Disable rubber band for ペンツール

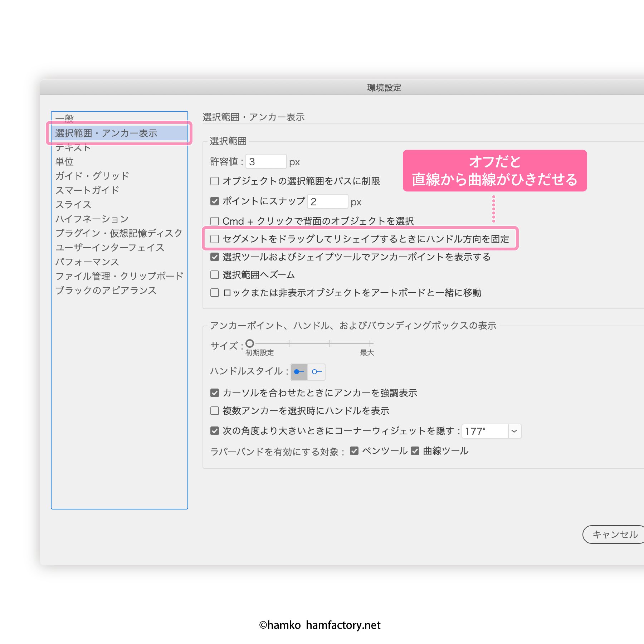click(355, 451)
